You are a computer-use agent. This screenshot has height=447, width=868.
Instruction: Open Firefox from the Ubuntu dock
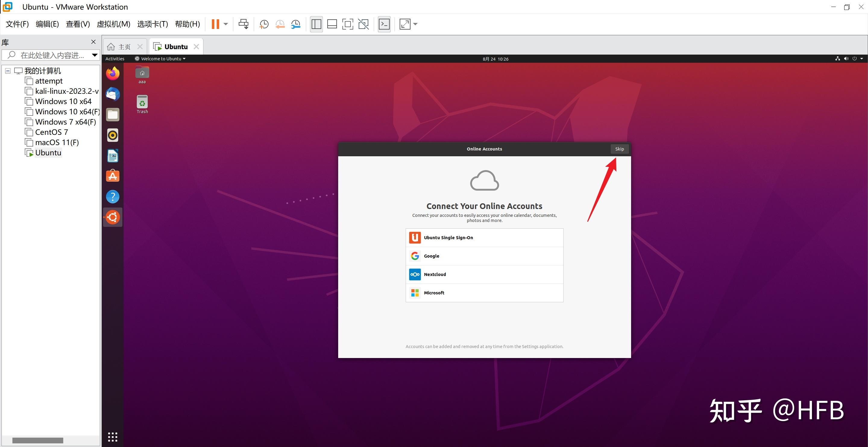pyautogui.click(x=112, y=74)
